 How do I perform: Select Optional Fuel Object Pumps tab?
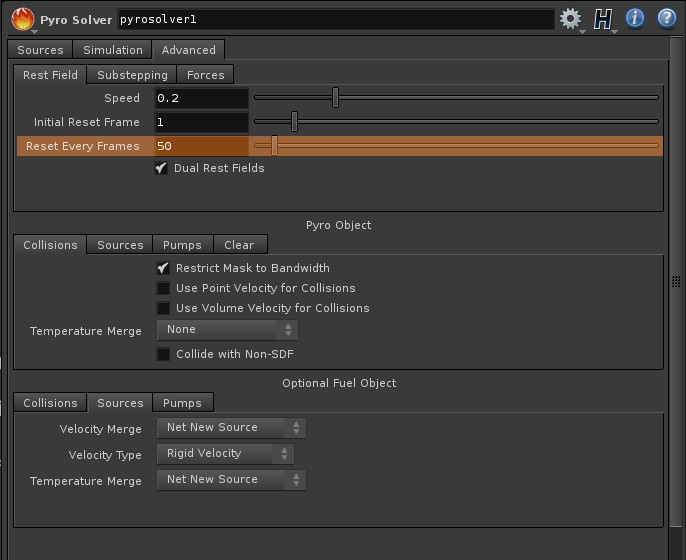(x=182, y=403)
